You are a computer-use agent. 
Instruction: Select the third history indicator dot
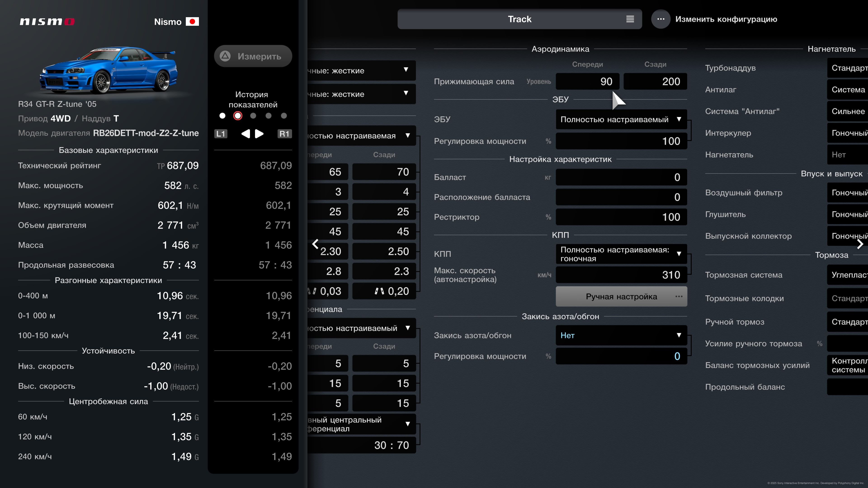253,116
